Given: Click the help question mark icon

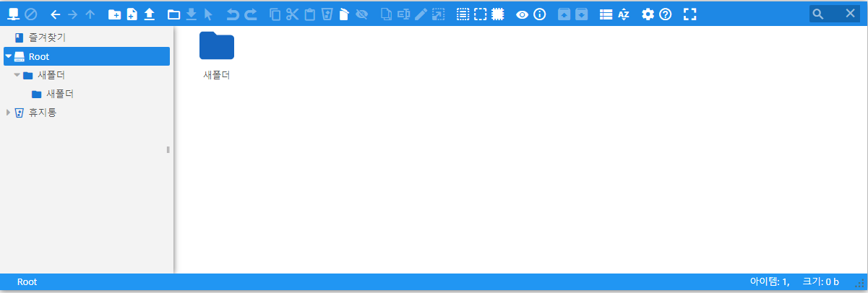Looking at the screenshot, I should tap(665, 14).
